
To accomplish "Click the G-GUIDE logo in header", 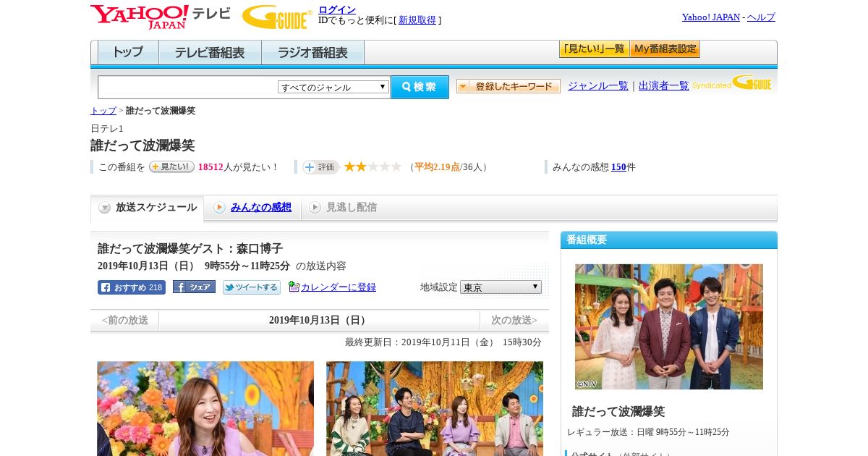I will pos(277,17).
